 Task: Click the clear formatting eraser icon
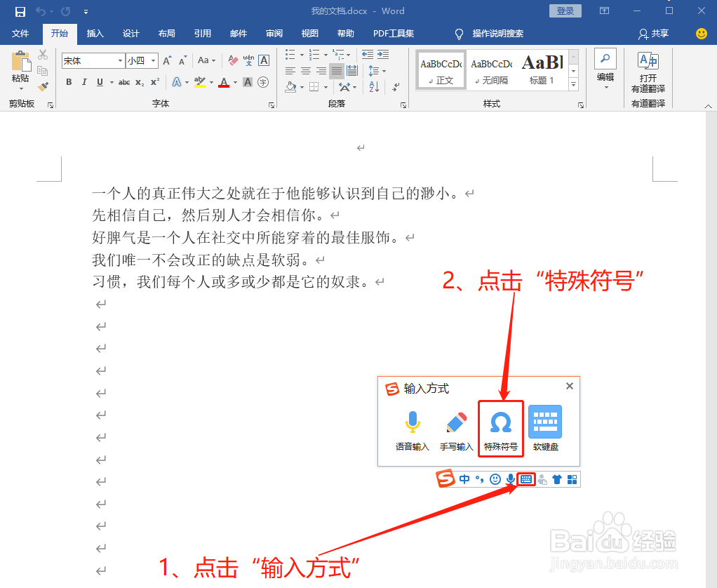pos(233,60)
